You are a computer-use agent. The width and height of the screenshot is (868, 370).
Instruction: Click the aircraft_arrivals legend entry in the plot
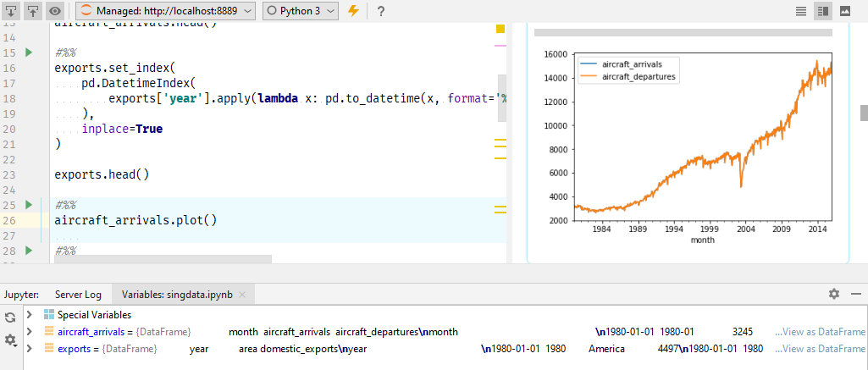tap(628, 64)
